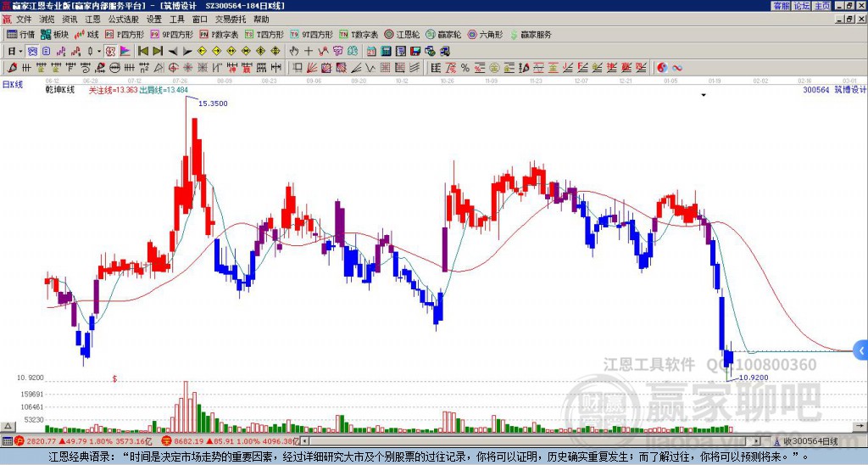Open the T数字表 tool
Screen dimensions: 868x465
pos(359,34)
